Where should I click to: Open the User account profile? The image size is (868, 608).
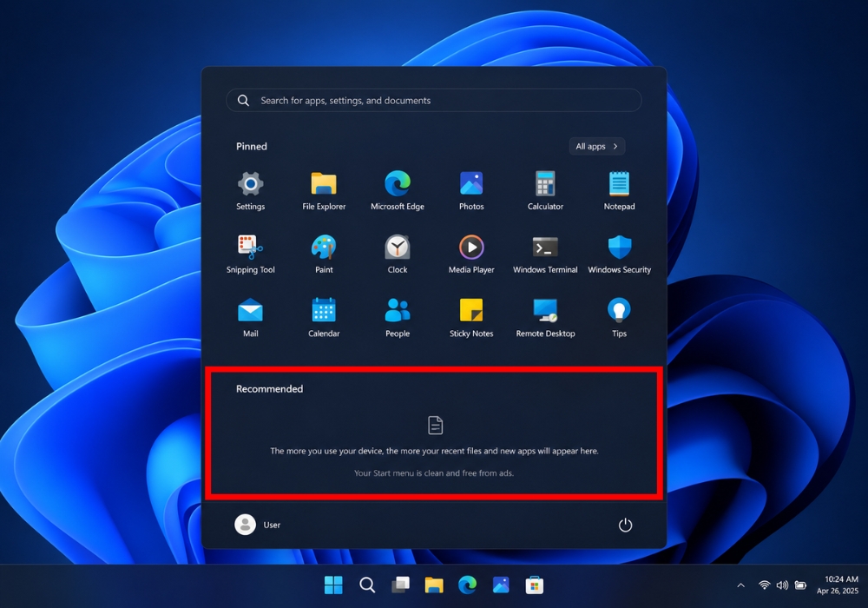click(258, 525)
